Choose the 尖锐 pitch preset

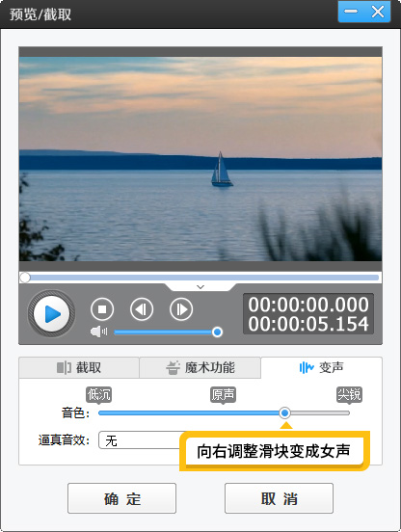tap(349, 394)
